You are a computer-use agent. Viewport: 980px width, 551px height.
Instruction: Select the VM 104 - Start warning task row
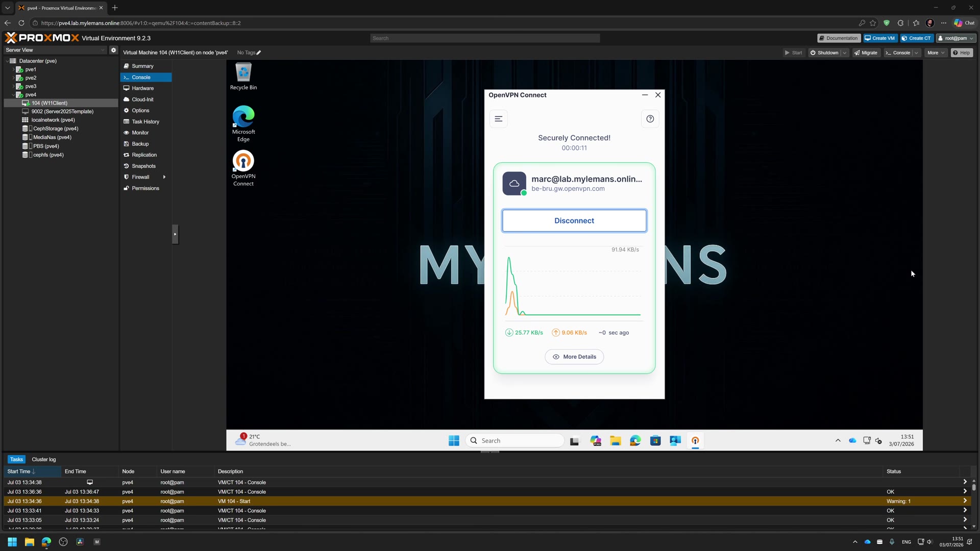(487, 502)
